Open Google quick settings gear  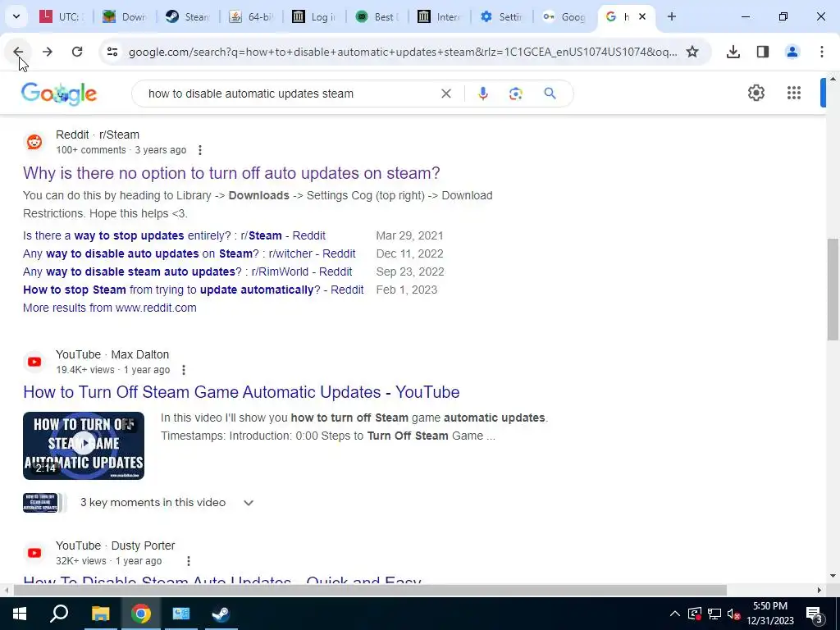coord(756,93)
